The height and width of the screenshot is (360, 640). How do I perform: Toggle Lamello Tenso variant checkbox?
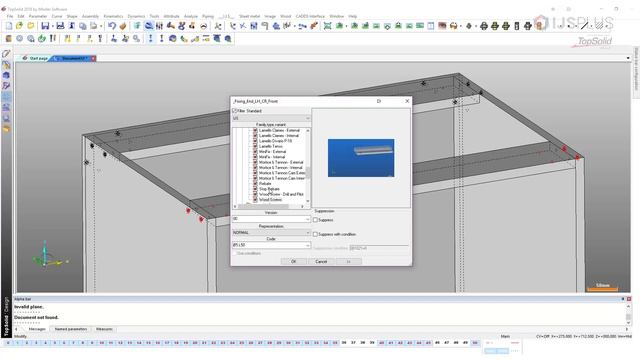255,146
